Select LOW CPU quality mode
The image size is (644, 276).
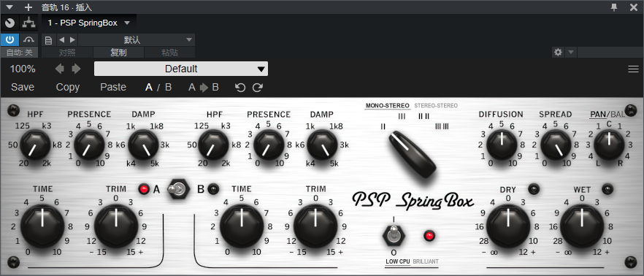(x=398, y=261)
